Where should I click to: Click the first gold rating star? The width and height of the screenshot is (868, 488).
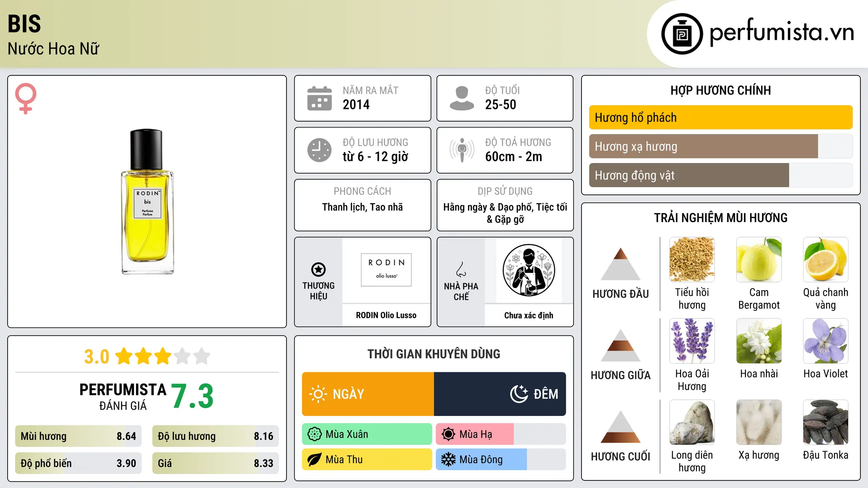click(124, 356)
